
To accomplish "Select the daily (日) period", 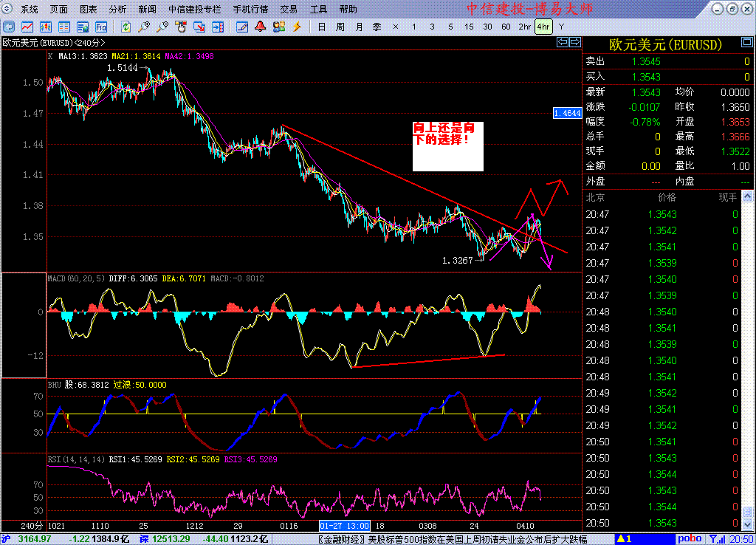I will tap(322, 27).
